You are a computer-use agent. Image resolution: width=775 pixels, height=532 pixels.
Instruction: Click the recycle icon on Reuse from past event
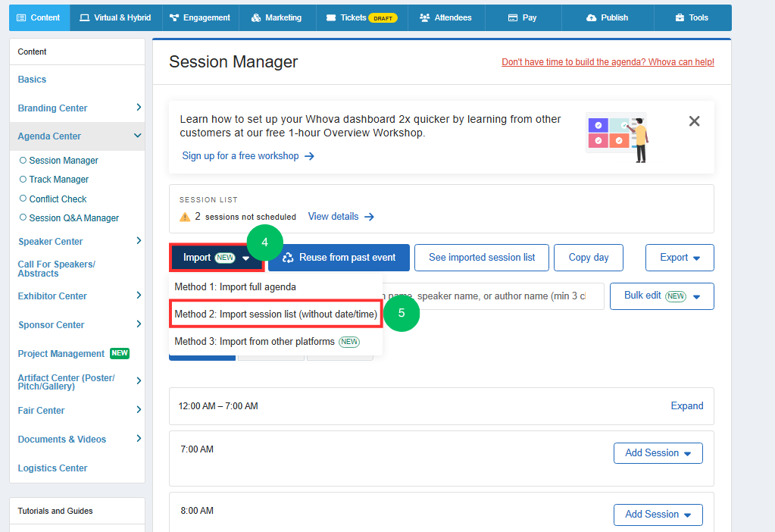point(288,258)
